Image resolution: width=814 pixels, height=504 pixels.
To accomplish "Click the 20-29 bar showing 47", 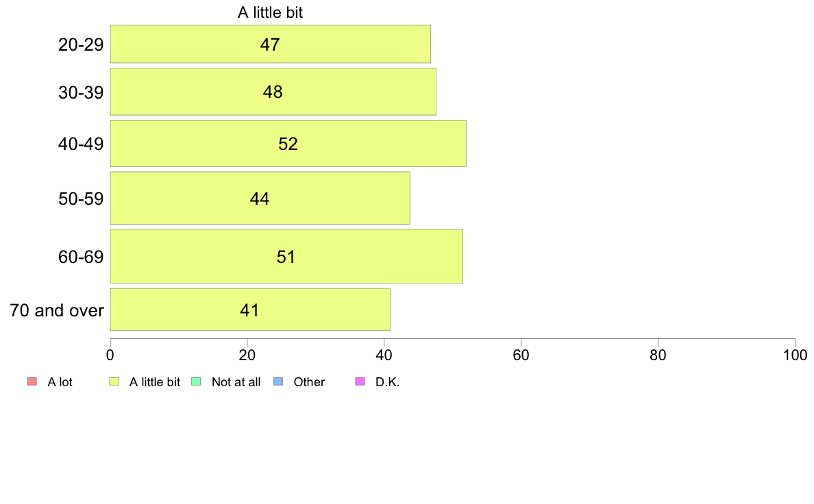I will (270, 44).
